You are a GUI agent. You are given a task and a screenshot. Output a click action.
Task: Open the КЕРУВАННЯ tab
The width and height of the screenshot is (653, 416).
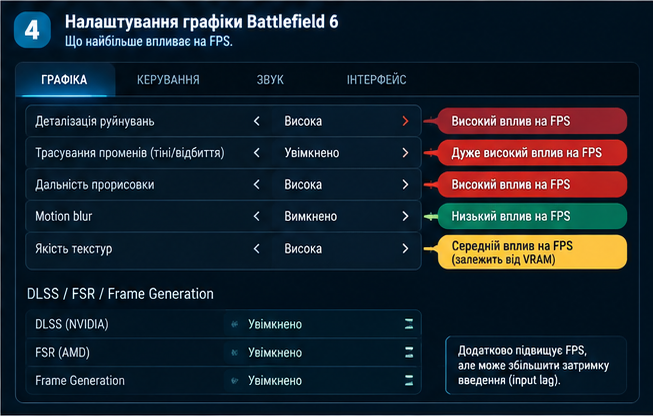click(168, 80)
